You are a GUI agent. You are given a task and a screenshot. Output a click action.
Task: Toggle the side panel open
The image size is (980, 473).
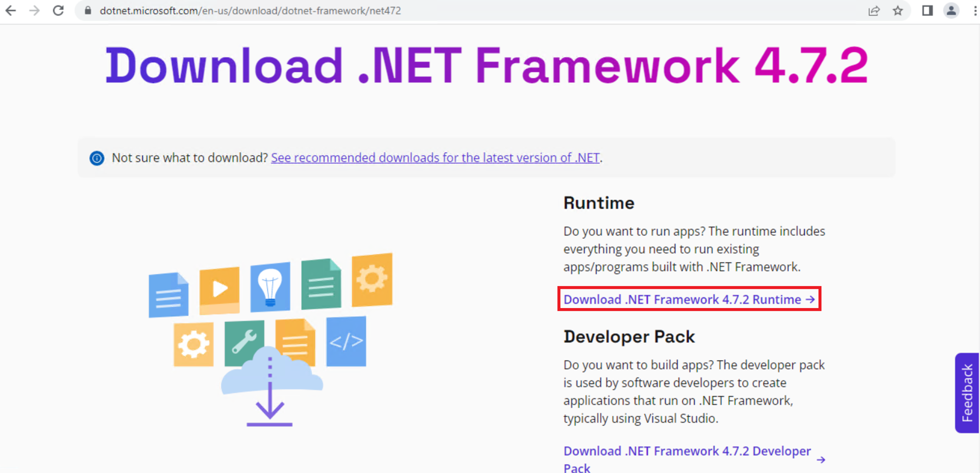[927, 10]
